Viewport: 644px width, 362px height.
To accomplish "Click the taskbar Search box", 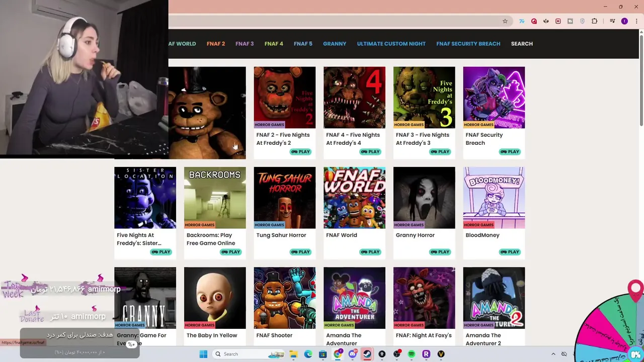I will coord(249,354).
